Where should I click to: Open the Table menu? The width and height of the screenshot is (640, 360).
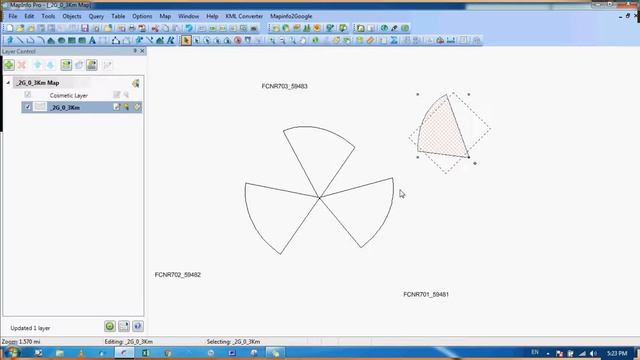click(x=118, y=16)
